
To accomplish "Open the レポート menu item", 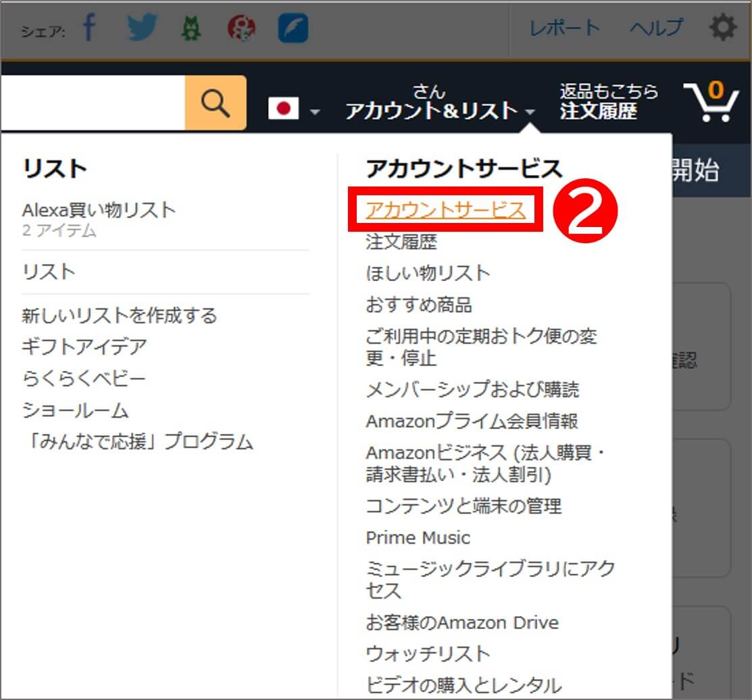I will 564,28.
